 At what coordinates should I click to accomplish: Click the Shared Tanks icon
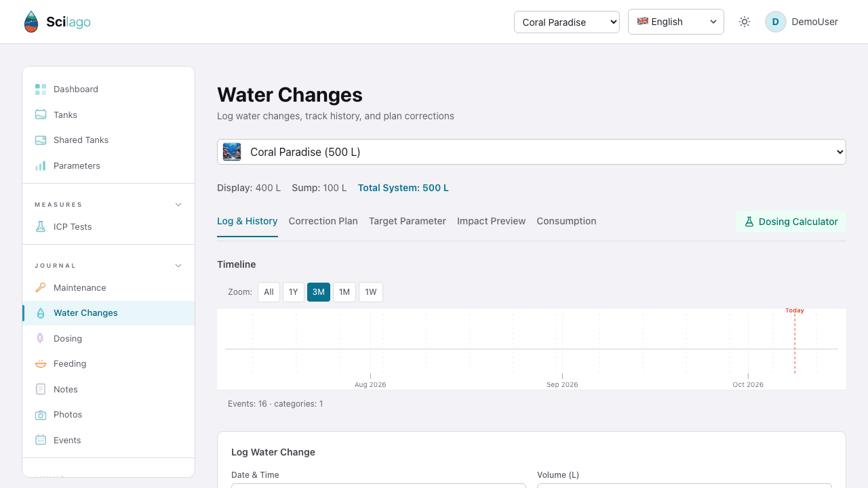click(x=41, y=140)
